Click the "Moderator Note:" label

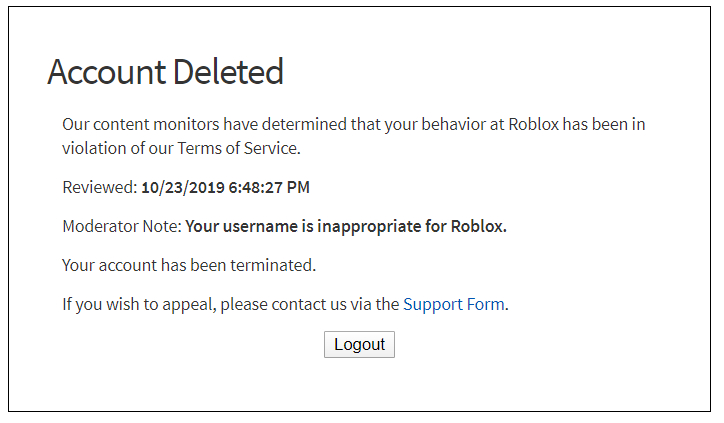tap(121, 226)
